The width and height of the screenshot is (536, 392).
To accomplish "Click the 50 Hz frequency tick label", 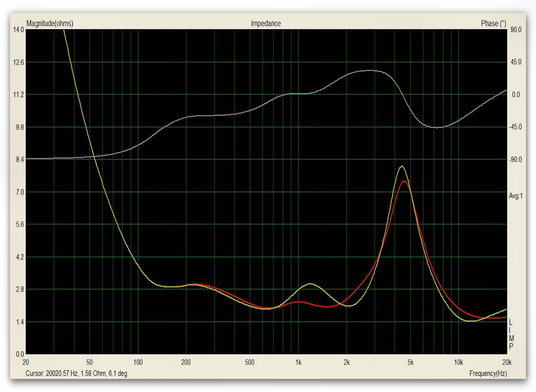I will (89, 362).
